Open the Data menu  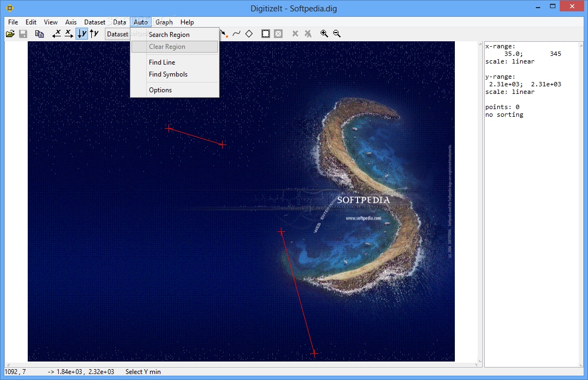[119, 22]
